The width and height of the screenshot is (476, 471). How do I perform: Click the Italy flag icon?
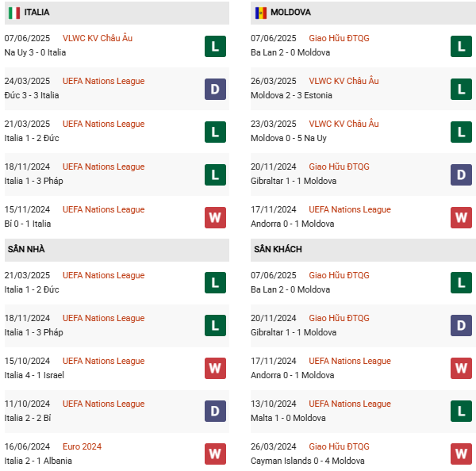[x=14, y=13]
